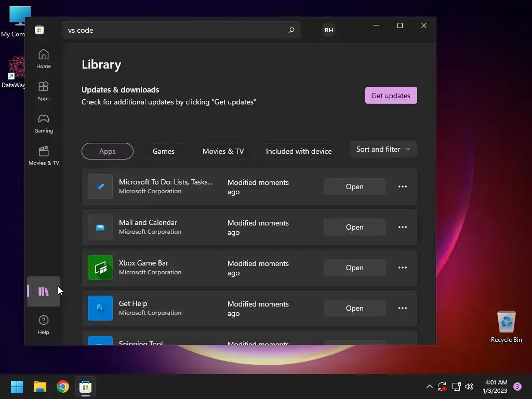Show hidden system tray icons
Image resolution: width=532 pixels, height=399 pixels.
[x=429, y=387]
